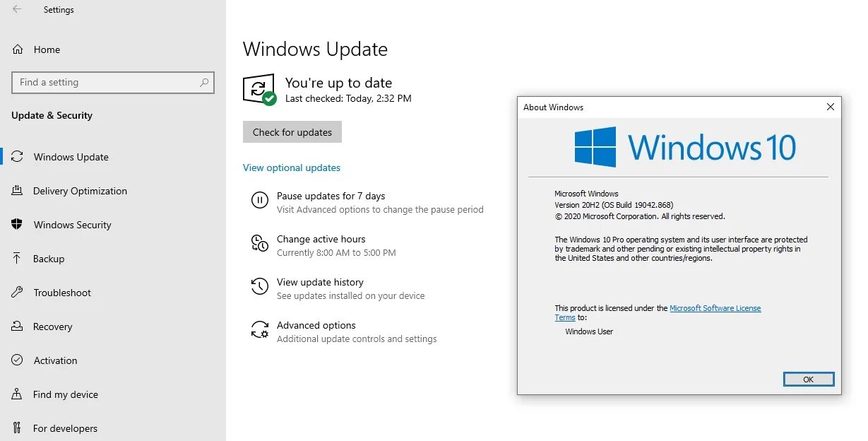
Task: Click the clock icon beside Change active hours
Action: [260, 244]
